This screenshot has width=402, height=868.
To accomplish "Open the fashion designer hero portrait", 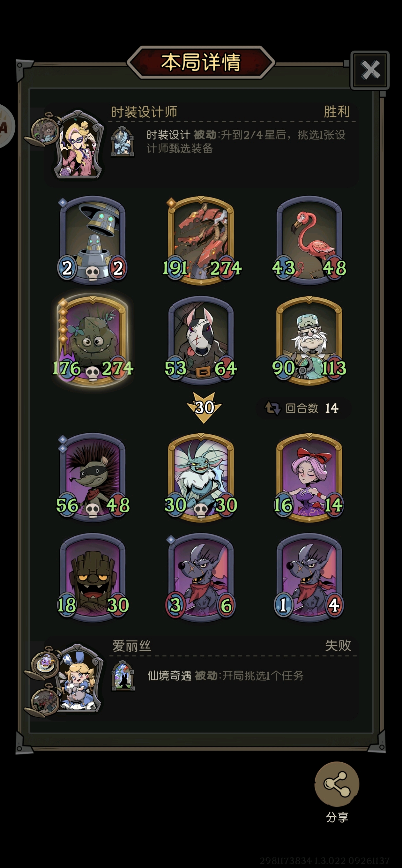I will coord(78,144).
